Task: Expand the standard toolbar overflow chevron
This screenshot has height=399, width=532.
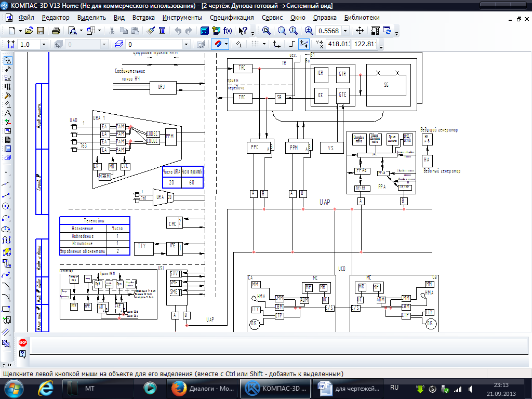Action: click(x=253, y=33)
